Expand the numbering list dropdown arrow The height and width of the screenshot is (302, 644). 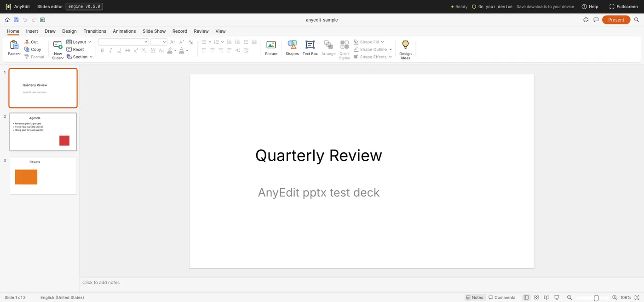pos(222,42)
